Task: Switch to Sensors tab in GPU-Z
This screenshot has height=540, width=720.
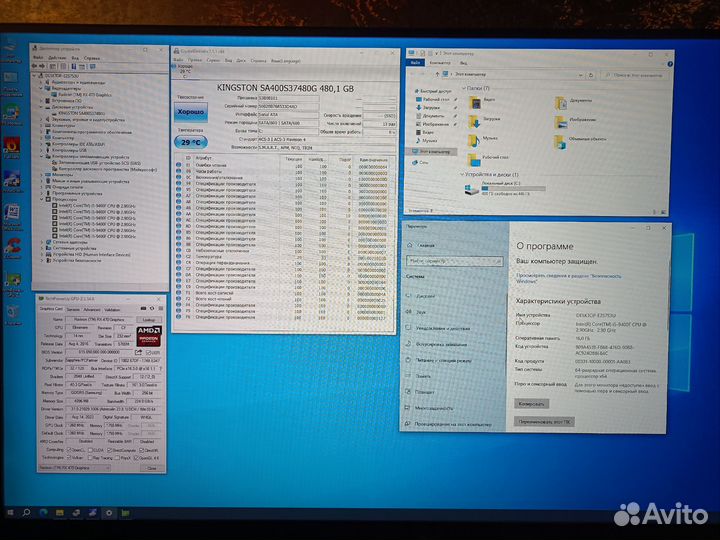Action: (73, 309)
